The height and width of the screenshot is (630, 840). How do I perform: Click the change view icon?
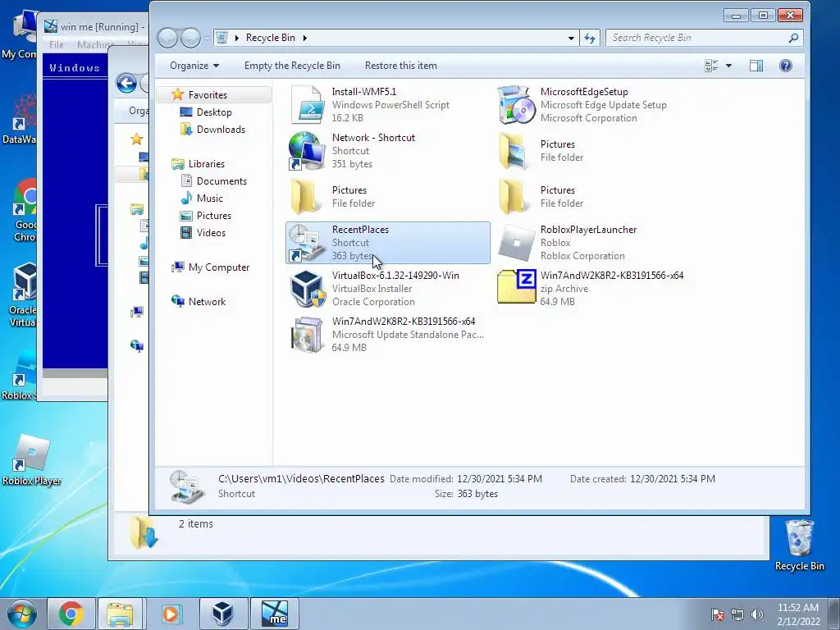pyautogui.click(x=711, y=66)
